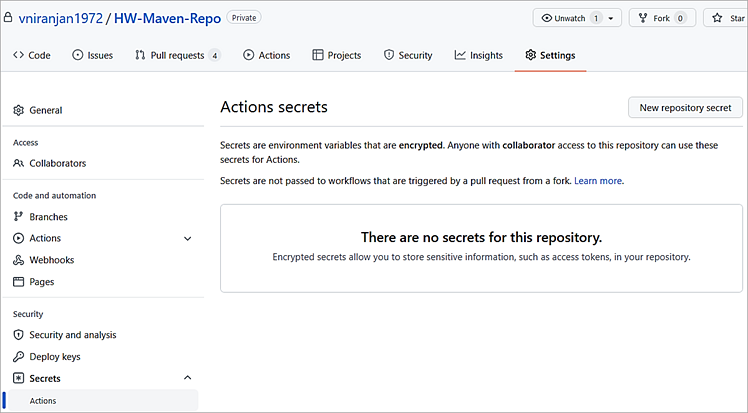Click the Fork button label

[x=661, y=18]
